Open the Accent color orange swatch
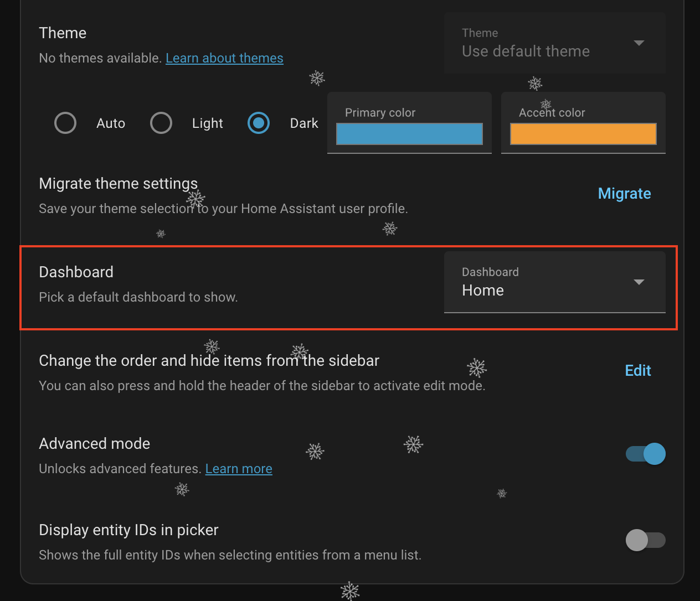 pyautogui.click(x=583, y=134)
